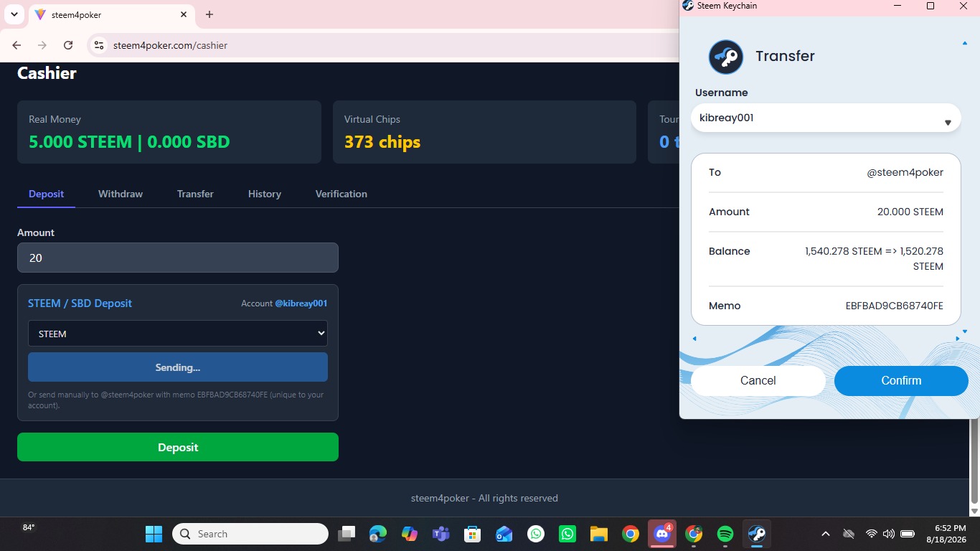Screen dimensions: 980x551
Task: Click the battery icon in system tray
Action: click(x=908, y=534)
